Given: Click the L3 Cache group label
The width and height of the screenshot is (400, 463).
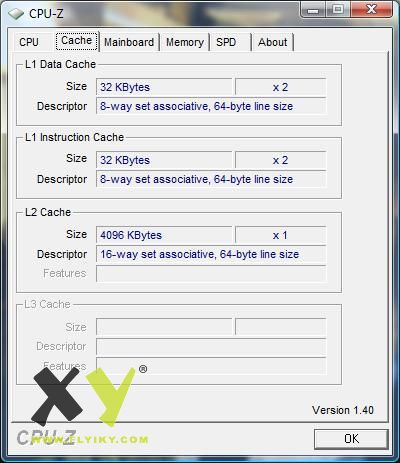Looking at the screenshot, I should 47,304.
